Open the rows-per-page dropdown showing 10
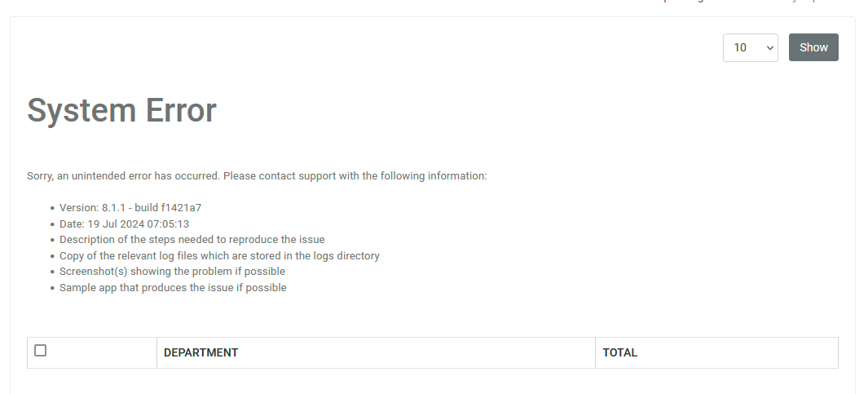The height and width of the screenshot is (394, 868). [x=750, y=47]
